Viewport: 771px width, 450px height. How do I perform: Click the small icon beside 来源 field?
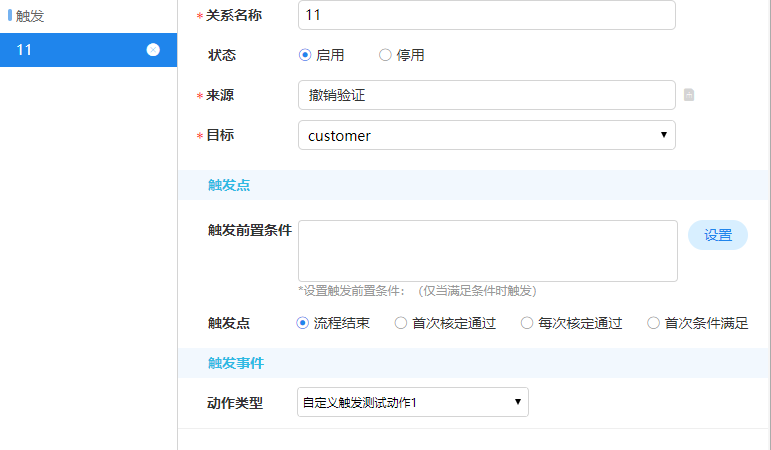689,95
